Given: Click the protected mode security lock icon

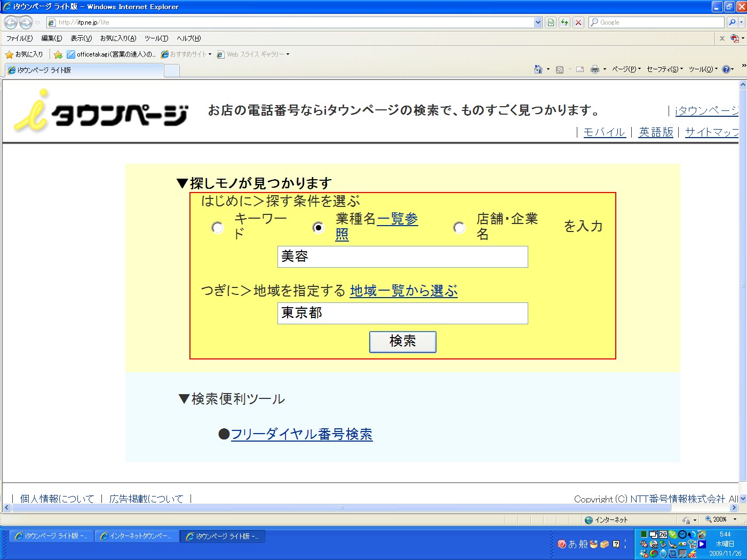Looking at the screenshot, I should 687,520.
